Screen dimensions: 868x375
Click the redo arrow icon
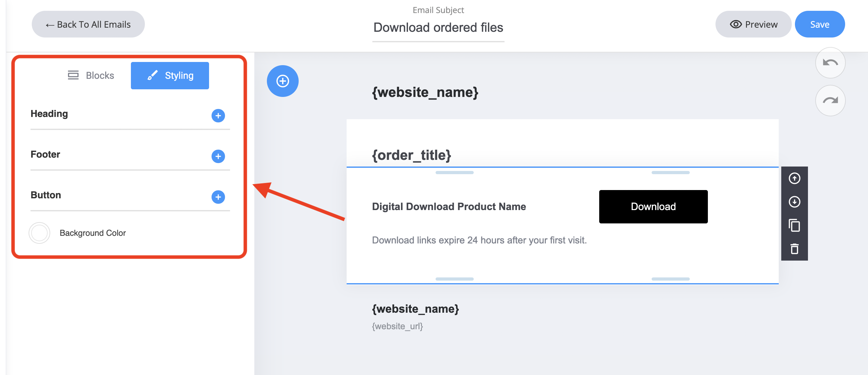(830, 100)
